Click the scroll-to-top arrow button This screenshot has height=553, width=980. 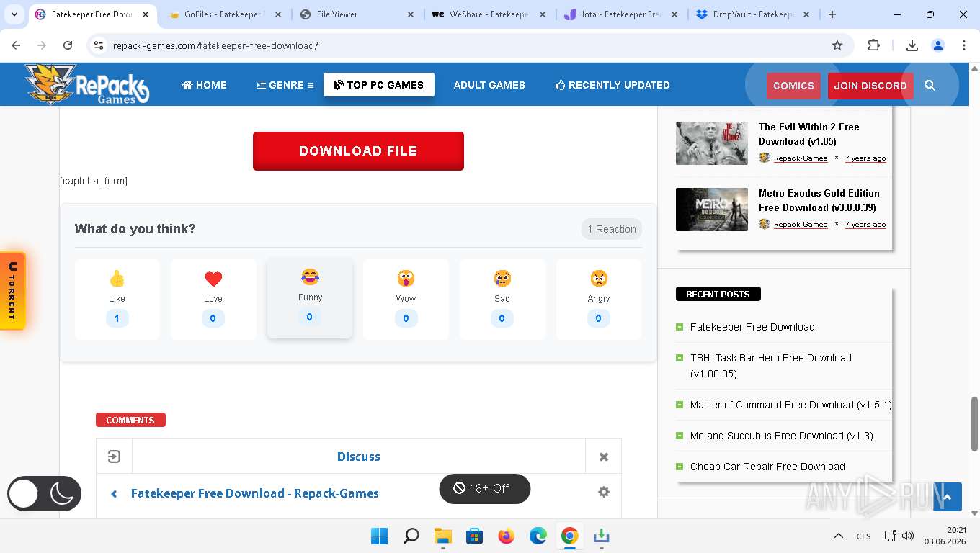point(948,497)
